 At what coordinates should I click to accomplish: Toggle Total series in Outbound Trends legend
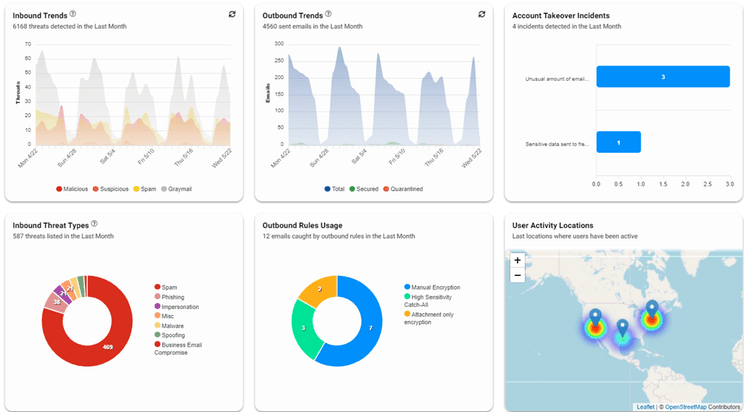334,189
